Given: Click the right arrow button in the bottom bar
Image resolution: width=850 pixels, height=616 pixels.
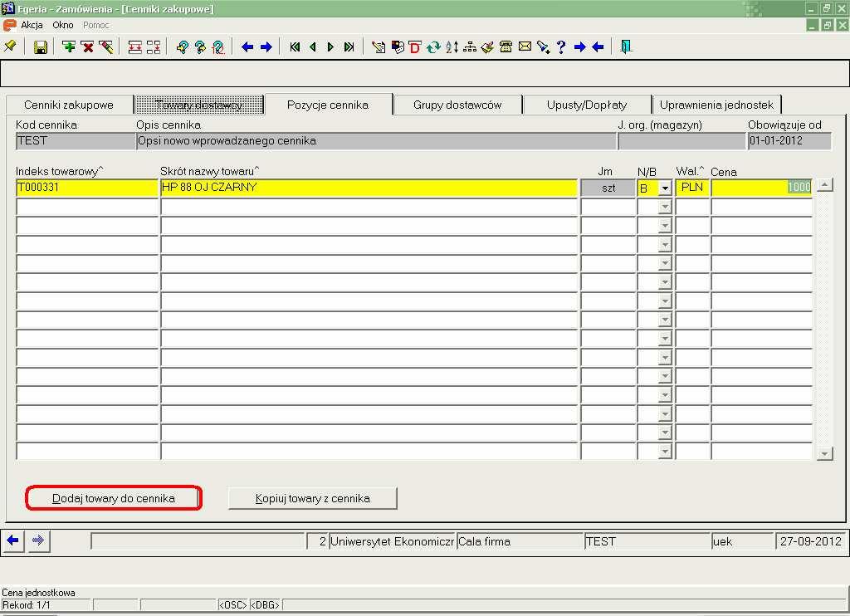Looking at the screenshot, I should click(38, 540).
